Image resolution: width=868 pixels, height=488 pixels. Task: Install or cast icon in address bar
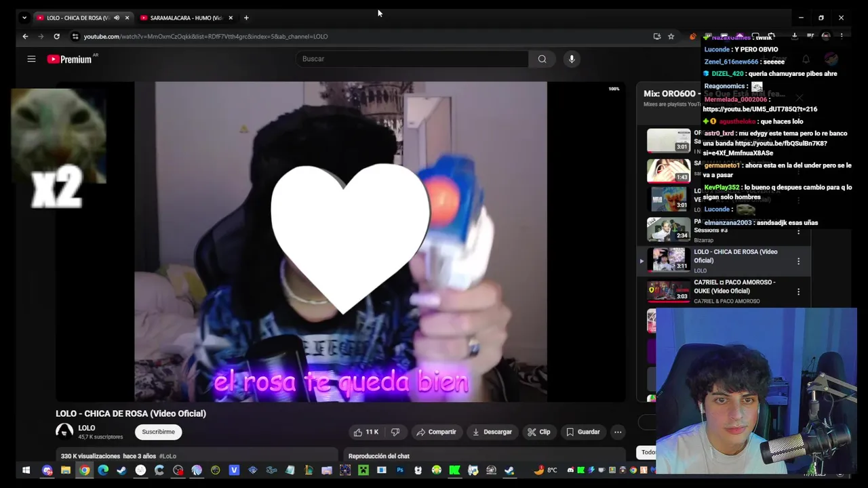[x=656, y=37]
